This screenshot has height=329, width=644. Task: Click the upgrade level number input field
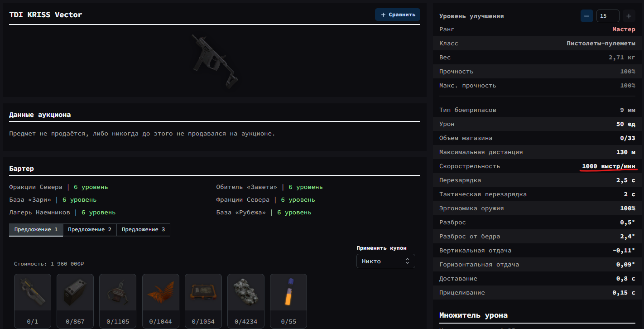(x=607, y=16)
